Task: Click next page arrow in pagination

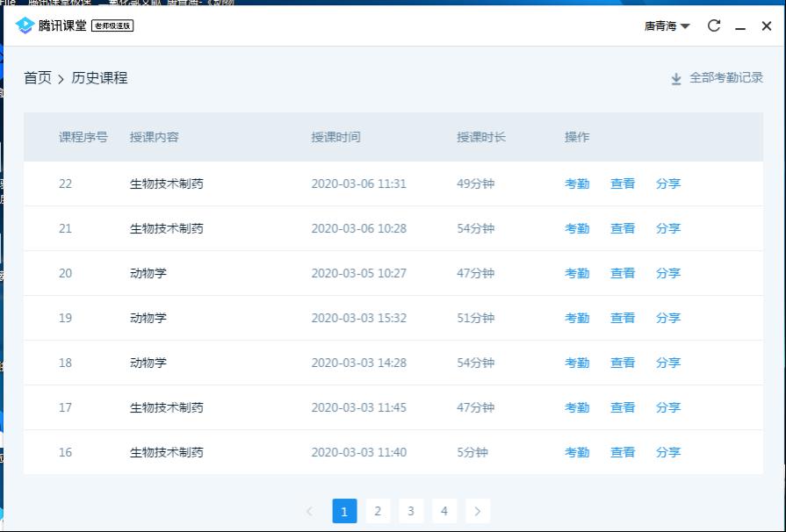Action: (477, 511)
